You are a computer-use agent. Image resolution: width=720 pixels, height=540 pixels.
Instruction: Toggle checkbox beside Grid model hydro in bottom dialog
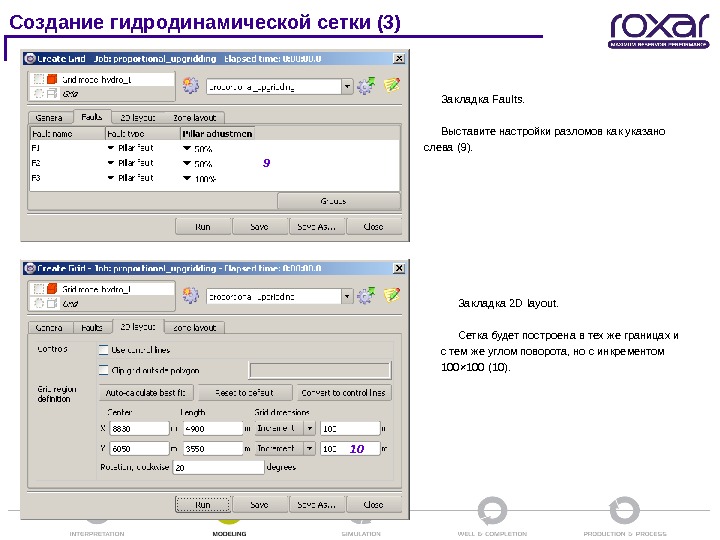pos(39,288)
